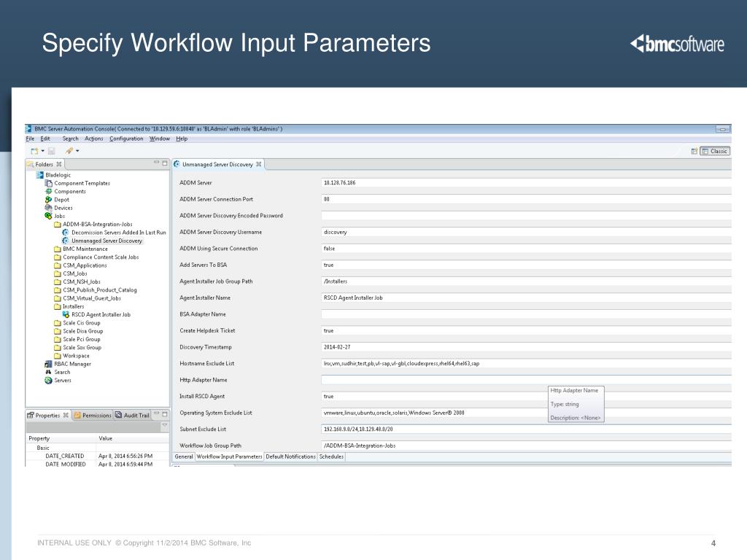Select the Scale Pci Group folder
Screen dimensions: 747x560
pos(82,339)
